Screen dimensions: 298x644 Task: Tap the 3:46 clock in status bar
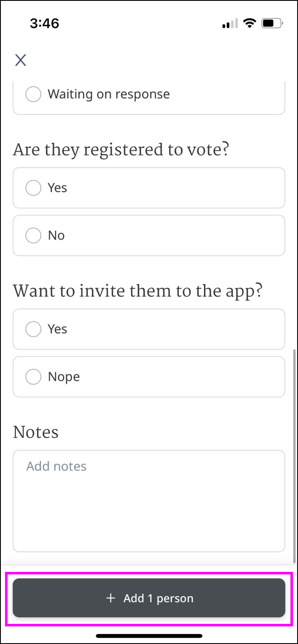point(44,23)
